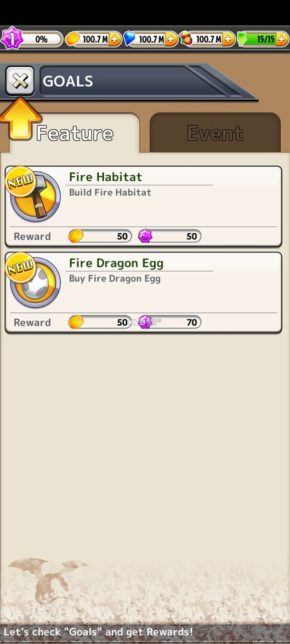
Task: Tap the green lightning energy icon
Action: point(242,39)
